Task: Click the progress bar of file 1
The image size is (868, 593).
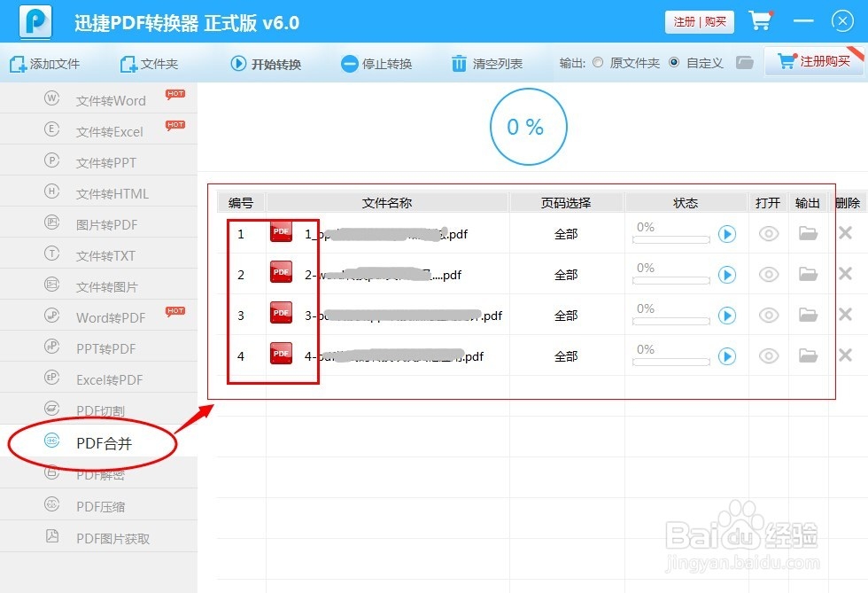Action: (x=671, y=240)
